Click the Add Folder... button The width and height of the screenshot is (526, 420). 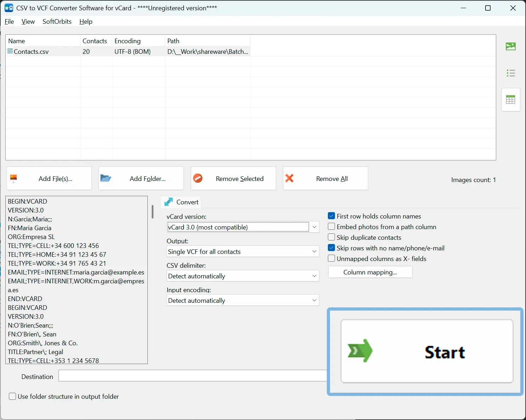pyautogui.click(x=141, y=178)
